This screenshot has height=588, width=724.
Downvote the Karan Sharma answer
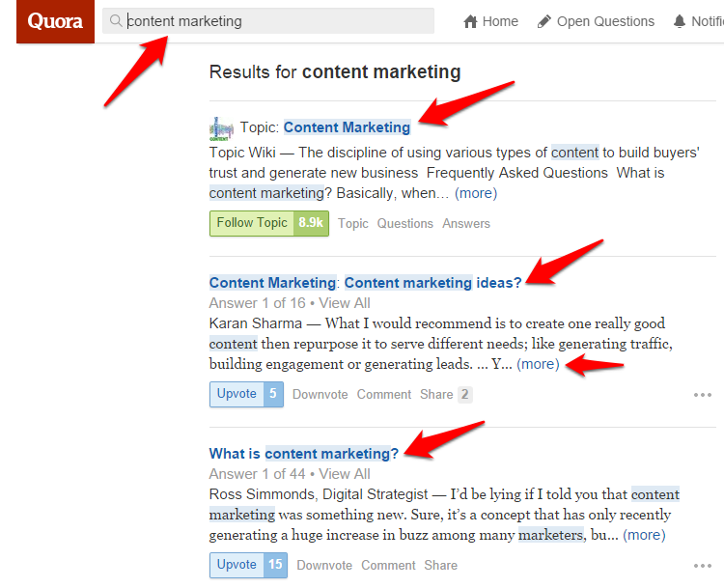320,395
